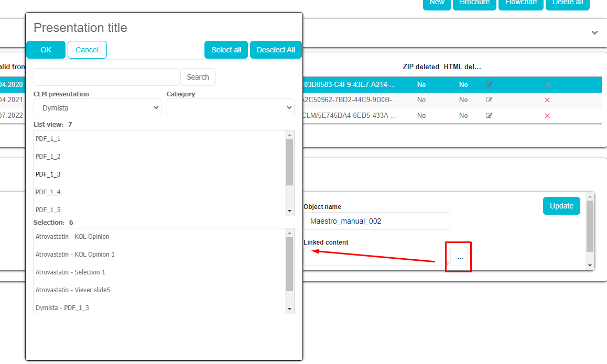Delete the third row using the red X
This screenshot has width=607, height=364.
pyautogui.click(x=547, y=115)
